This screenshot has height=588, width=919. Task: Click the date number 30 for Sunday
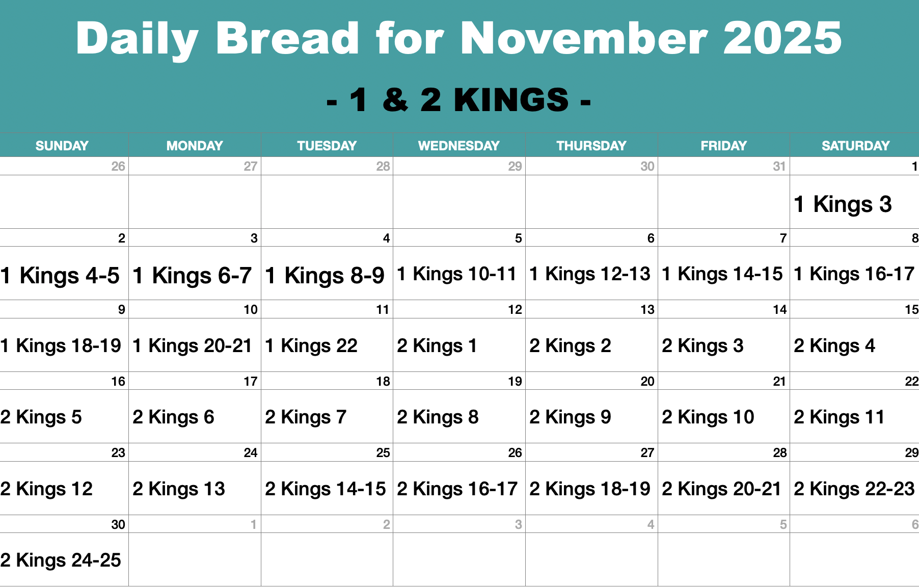pyautogui.click(x=118, y=525)
